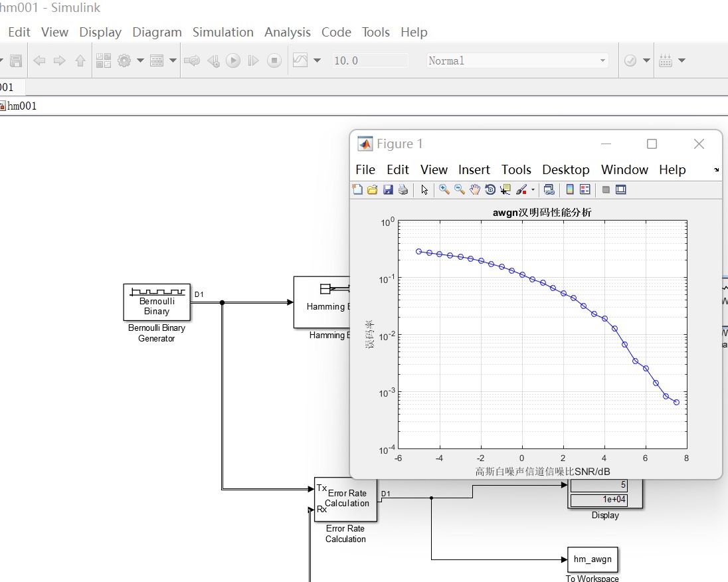Open Insert menu in Figure 1 window
This screenshot has height=582, width=728.
pos(474,169)
